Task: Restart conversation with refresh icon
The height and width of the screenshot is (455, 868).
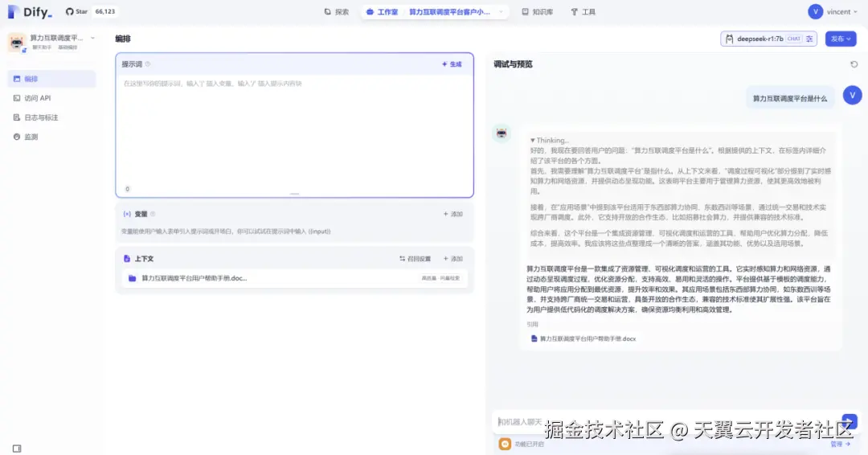Action: [854, 64]
